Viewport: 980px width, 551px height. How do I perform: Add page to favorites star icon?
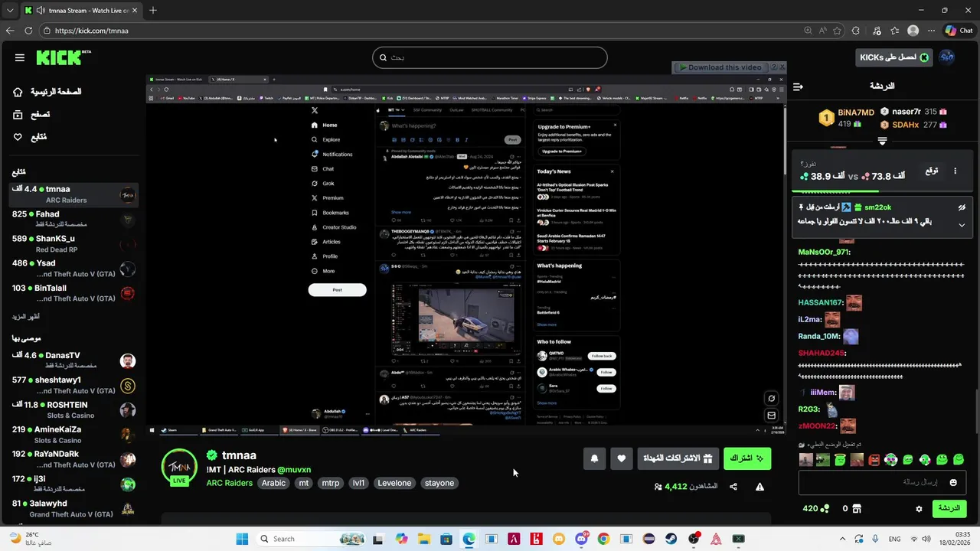click(836, 31)
